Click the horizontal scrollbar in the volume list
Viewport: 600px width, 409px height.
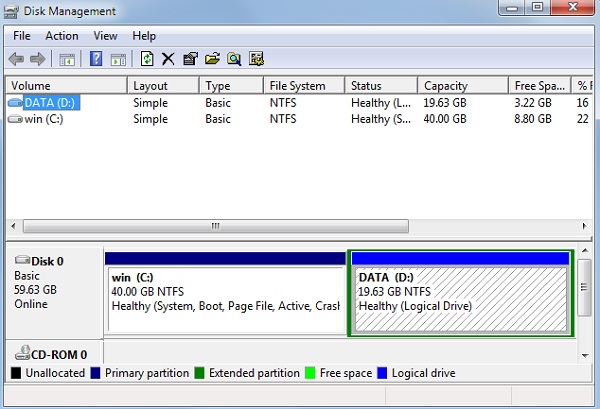(x=214, y=226)
